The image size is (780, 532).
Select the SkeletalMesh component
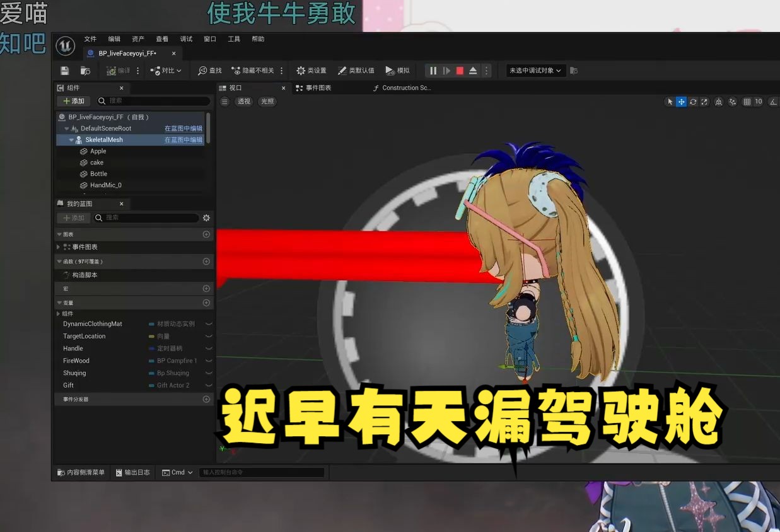[x=104, y=140]
